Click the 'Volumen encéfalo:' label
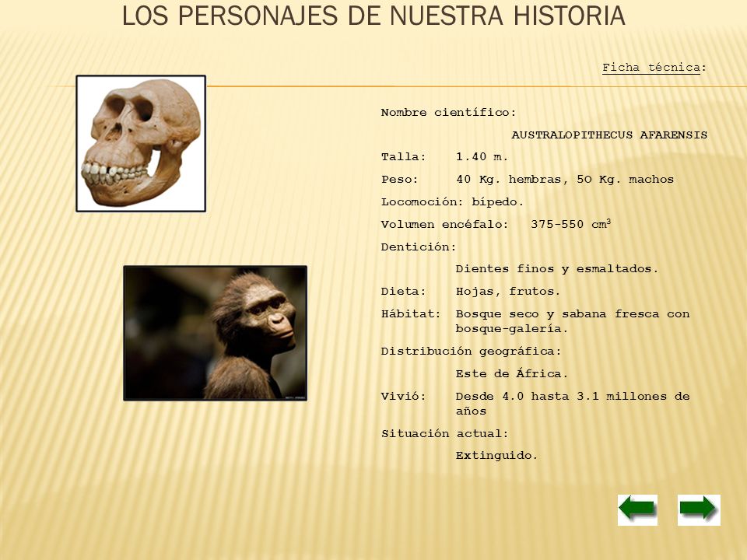This screenshot has height=560, width=747. (x=445, y=224)
